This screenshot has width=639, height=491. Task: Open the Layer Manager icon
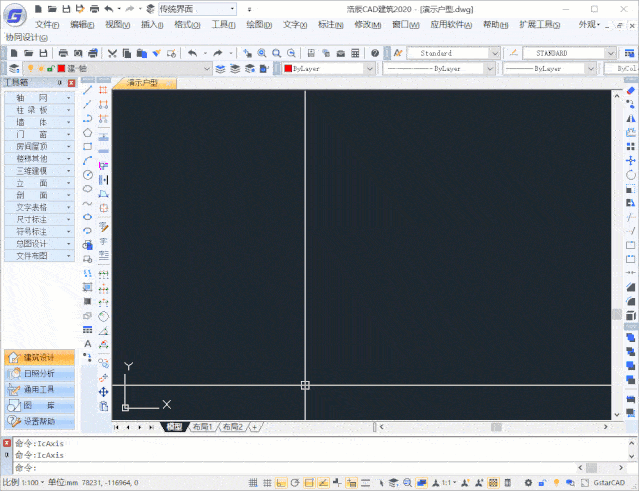tap(12, 69)
